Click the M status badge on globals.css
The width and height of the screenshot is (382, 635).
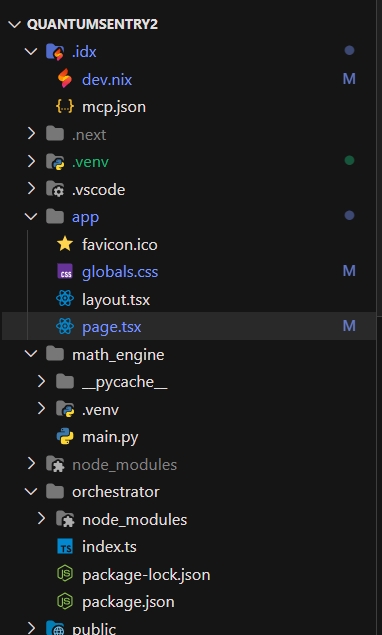(349, 271)
